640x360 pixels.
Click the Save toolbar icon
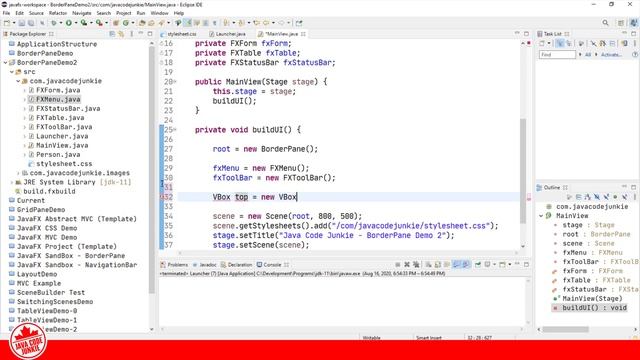(22, 23)
